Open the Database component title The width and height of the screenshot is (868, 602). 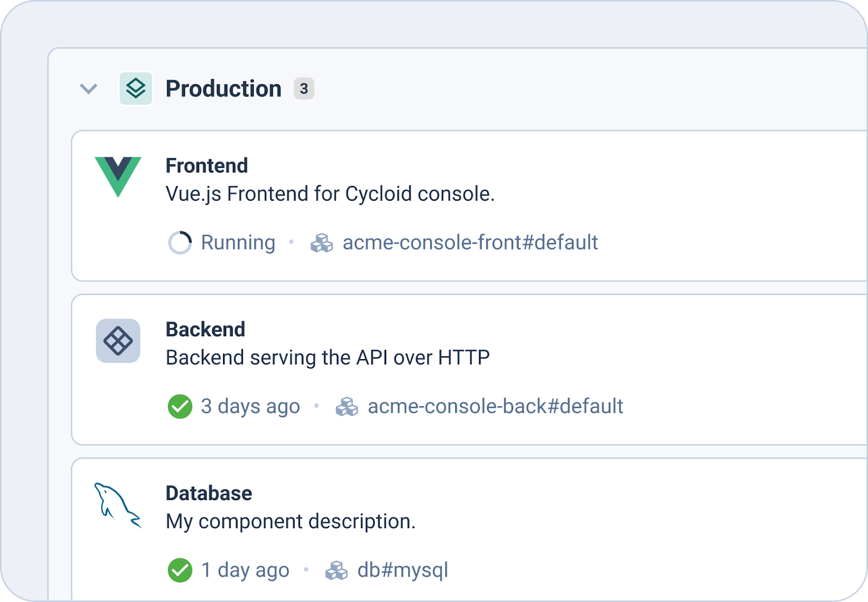208,494
